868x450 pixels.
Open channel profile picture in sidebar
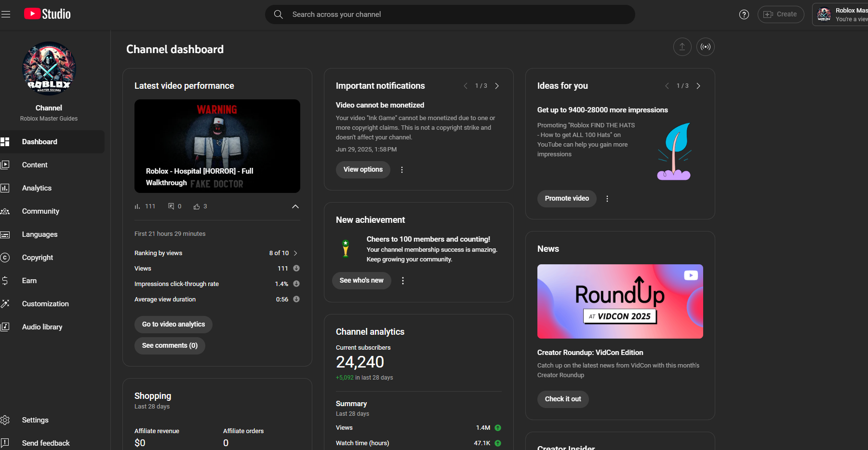[x=49, y=68]
